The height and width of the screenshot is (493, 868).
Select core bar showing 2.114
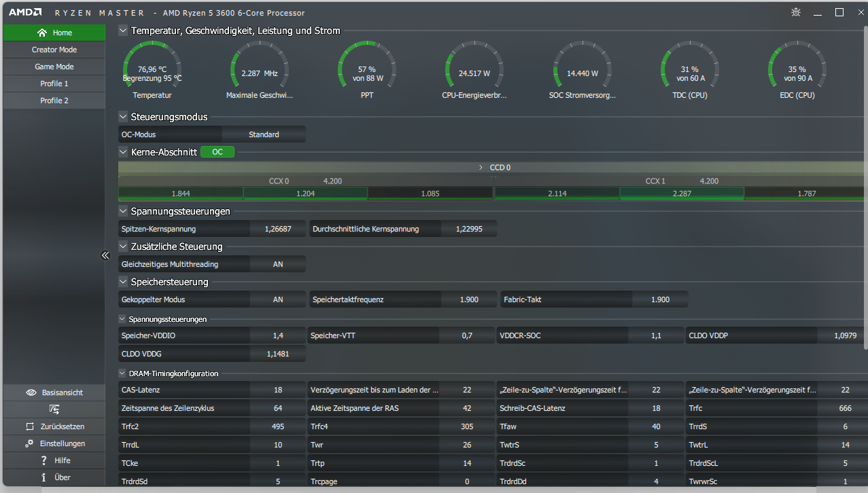coord(557,194)
